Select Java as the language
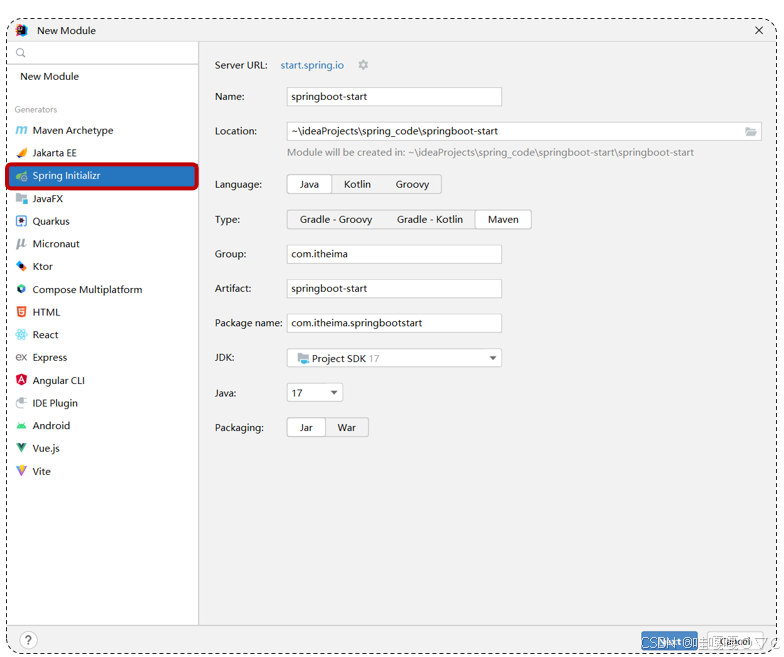 [309, 184]
